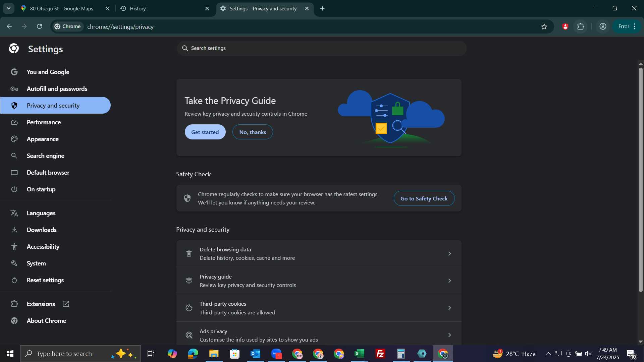This screenshot has height=362, width=644.
Task: Open the Extensions puzzle icon menu
Action: pos(581,26)
